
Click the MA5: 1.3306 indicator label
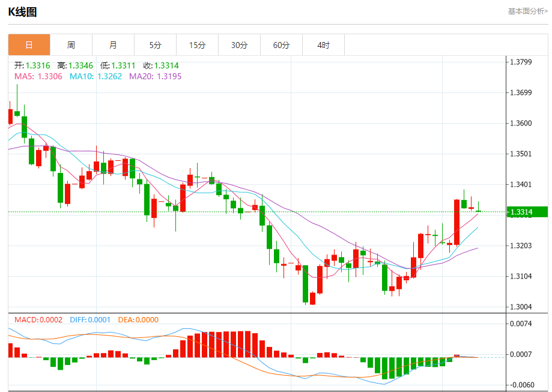click(38, 76)
